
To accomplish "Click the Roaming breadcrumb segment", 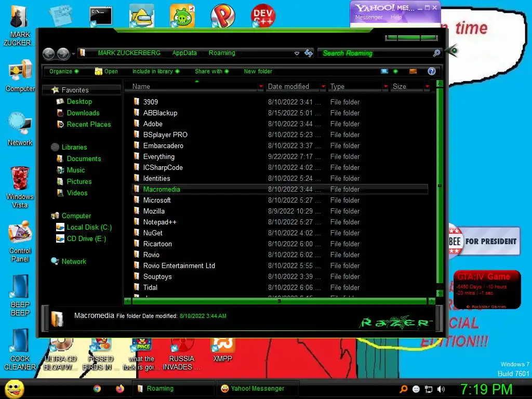I will tap(222, 53).
